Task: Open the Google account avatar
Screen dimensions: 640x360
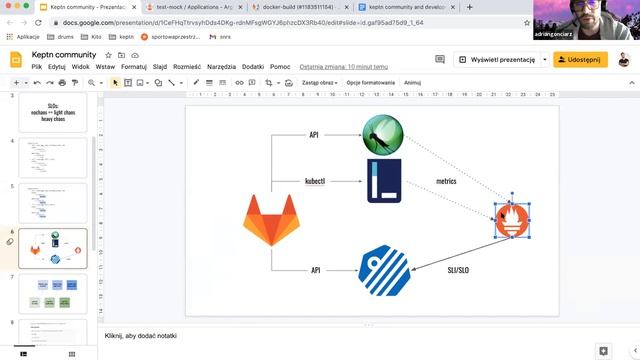Action: (x=624, y=60)
